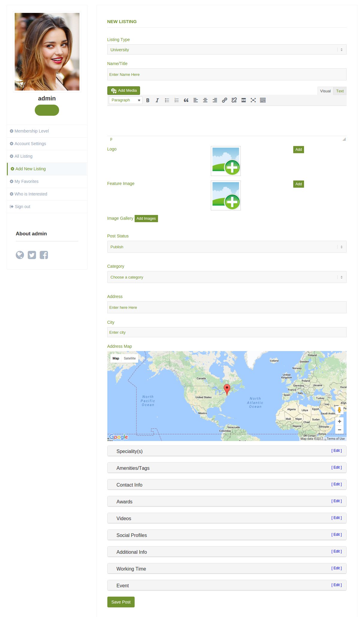364x617 pixels.
Task: Click Edit link for Contact Info
Action: click(336, 484)
